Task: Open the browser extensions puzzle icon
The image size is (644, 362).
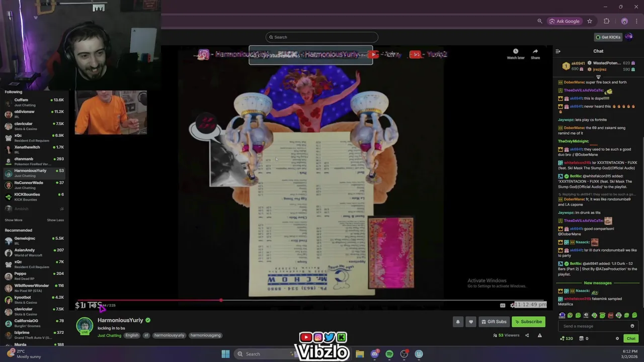Action: tap(606, 21)
